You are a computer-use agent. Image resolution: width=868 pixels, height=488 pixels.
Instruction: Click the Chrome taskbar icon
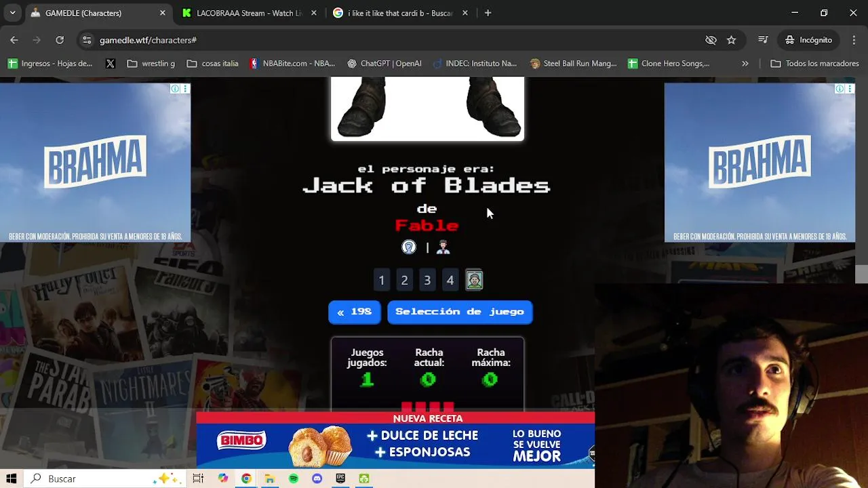pos(246,479)
